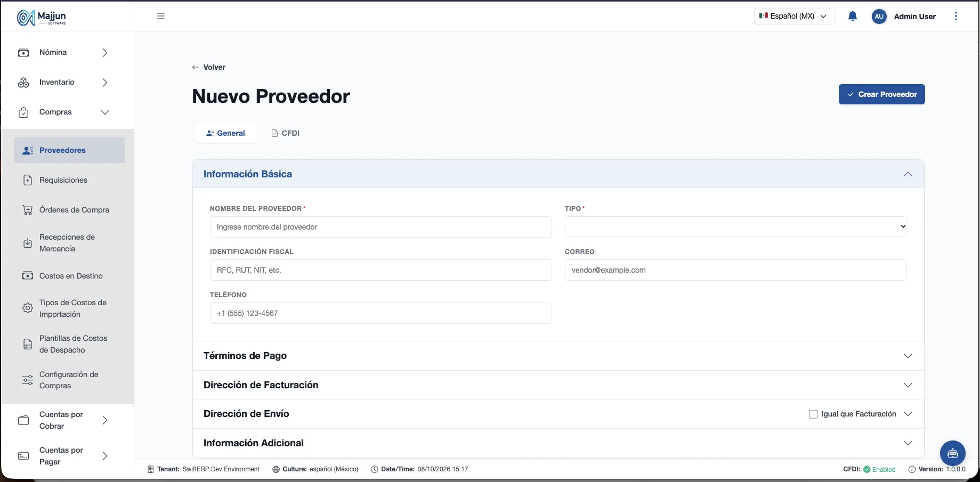This screenshot has height=482, width=980.
Task: Expand the Información Adicional section
Action: (x=558, y=443)
